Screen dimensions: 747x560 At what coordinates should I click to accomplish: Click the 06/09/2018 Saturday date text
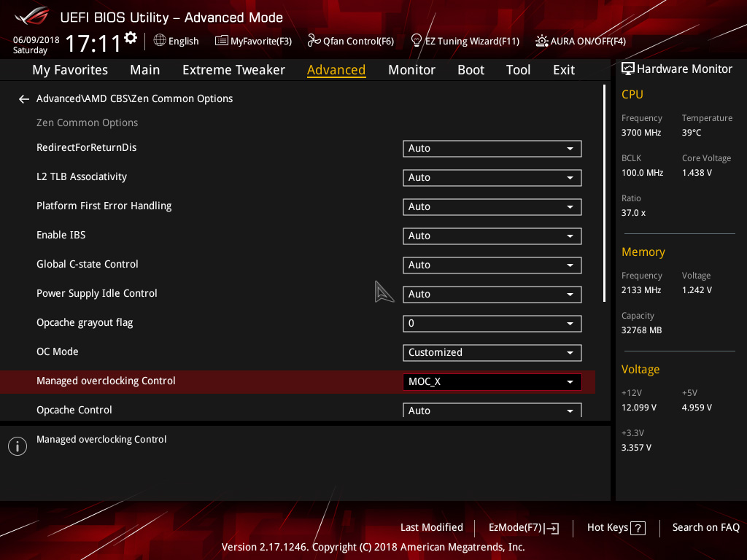click(x=36, y=44)
